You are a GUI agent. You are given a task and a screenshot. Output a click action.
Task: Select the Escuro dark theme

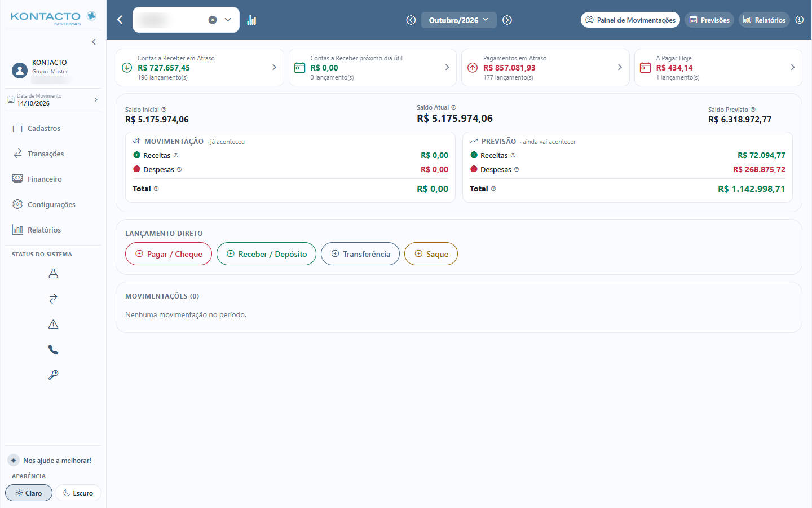(x=78, y=493)
